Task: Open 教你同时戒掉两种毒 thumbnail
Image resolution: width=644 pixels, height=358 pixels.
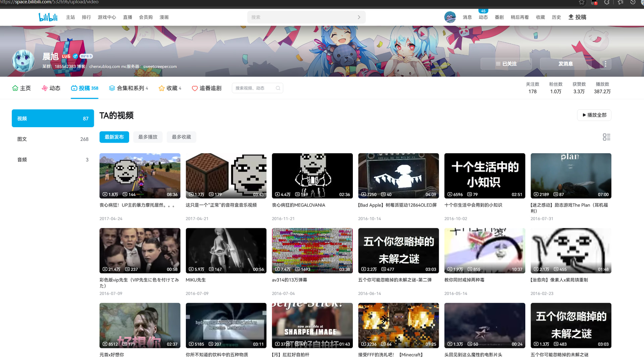Action: pos(485,251)
